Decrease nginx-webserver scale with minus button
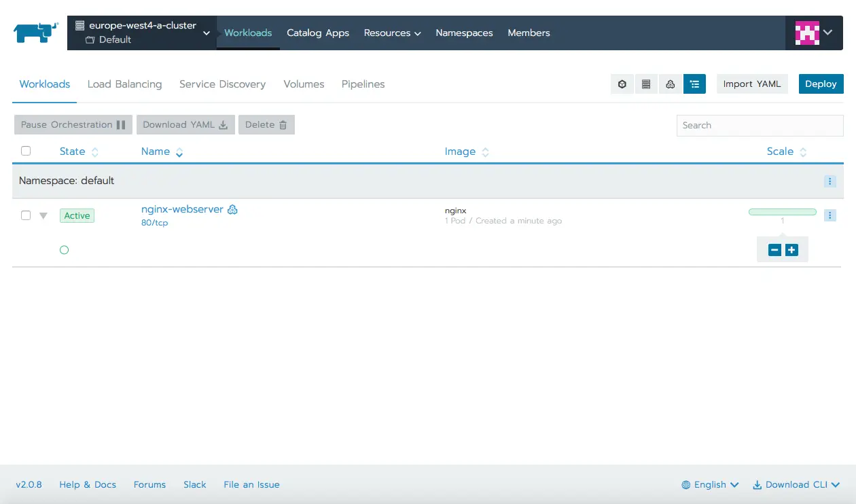This screenshot has height=504, width=856. coord(774,250)
